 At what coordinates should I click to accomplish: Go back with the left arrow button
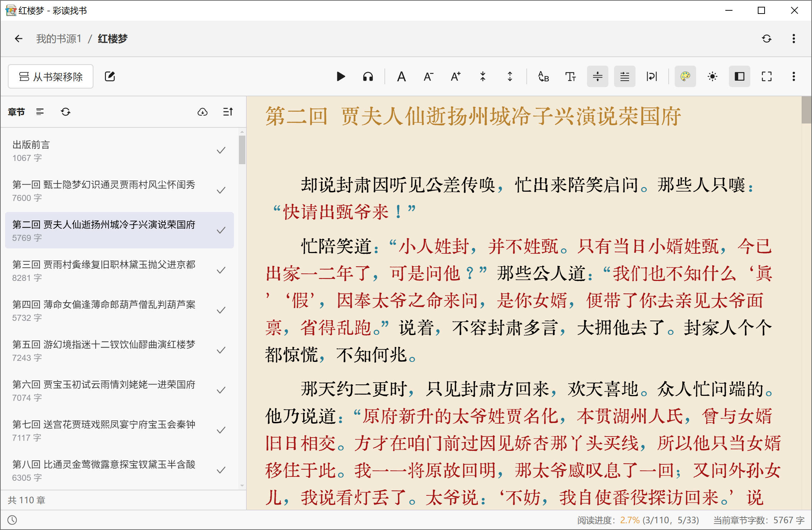(x=19, y=39)
